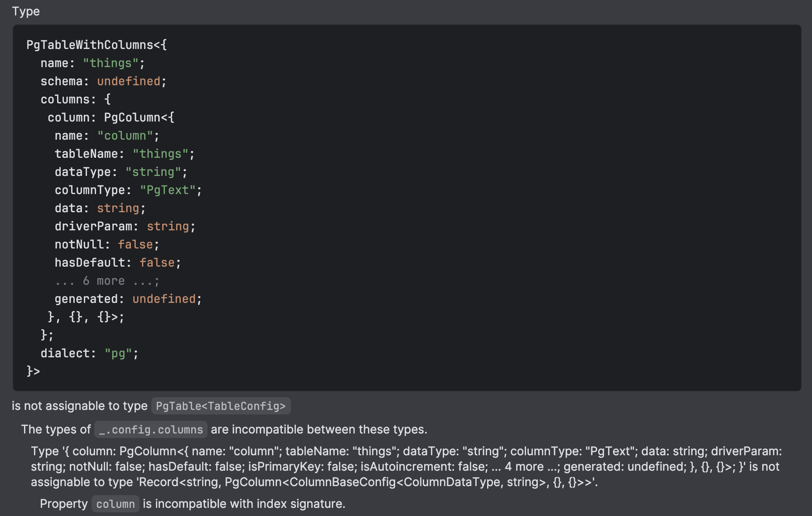Click the PgTableWithColumns type name

90,45
